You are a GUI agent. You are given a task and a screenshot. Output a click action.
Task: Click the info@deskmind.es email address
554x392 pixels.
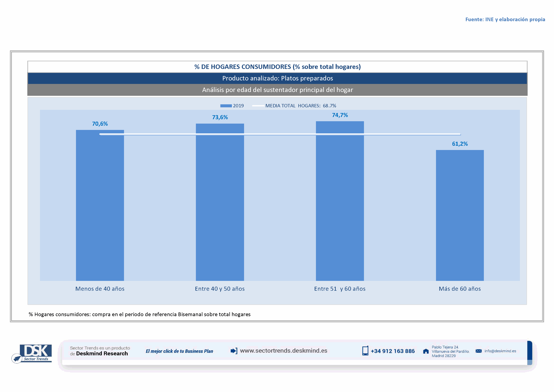500,351
